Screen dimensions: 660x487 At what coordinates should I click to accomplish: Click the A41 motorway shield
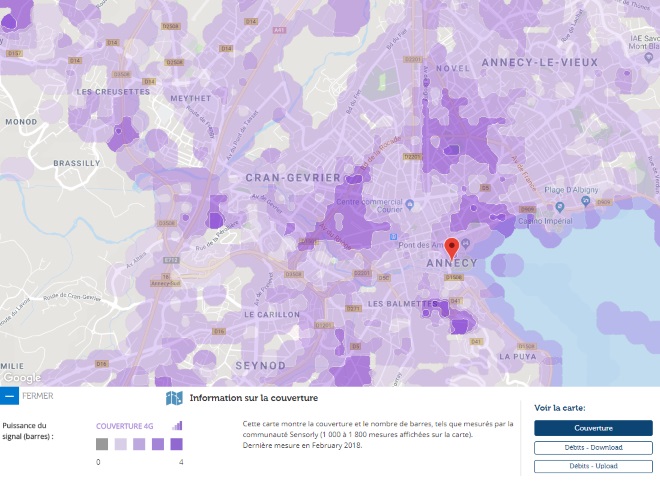(x=279, y=30)
